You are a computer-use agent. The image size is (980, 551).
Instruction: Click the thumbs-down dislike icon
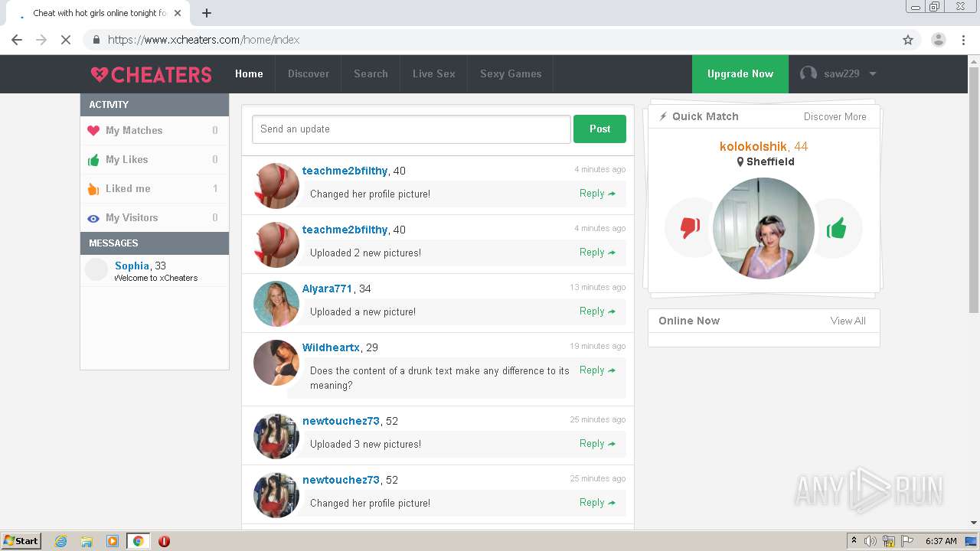click(690, 228)
